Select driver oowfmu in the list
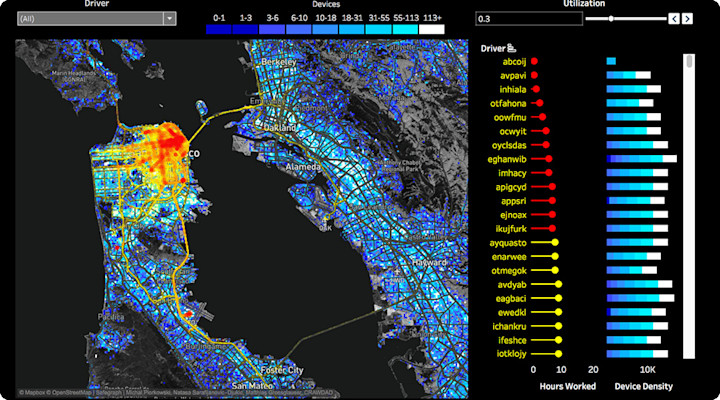Viewport: 720px width, 400px height. tap(510, 117)
